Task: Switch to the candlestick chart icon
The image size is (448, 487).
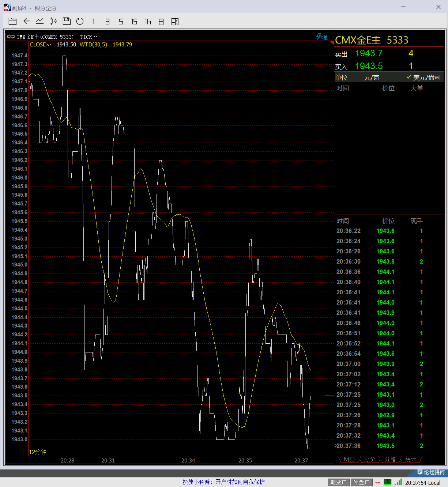Action: (53, 21)
